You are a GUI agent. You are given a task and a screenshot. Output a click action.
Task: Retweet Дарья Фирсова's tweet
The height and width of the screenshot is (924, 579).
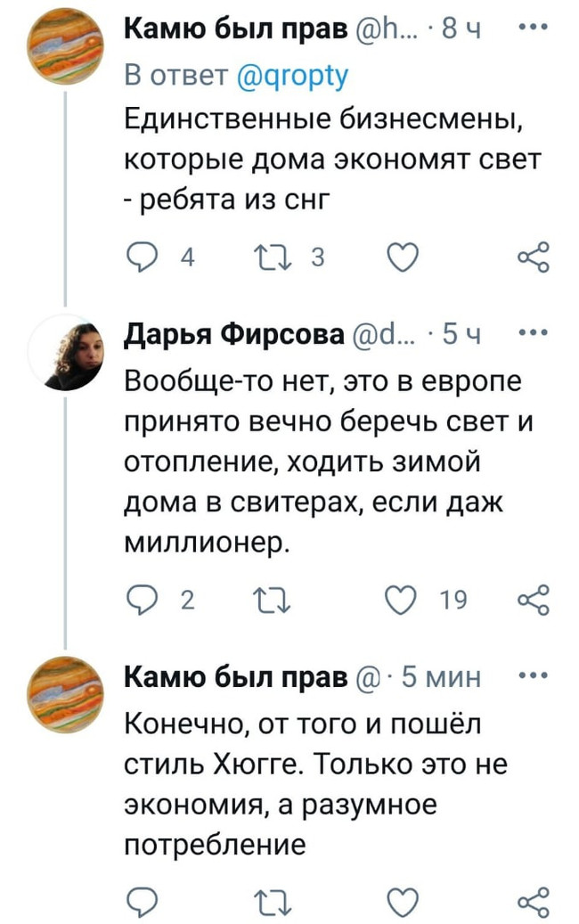[273, 600]
